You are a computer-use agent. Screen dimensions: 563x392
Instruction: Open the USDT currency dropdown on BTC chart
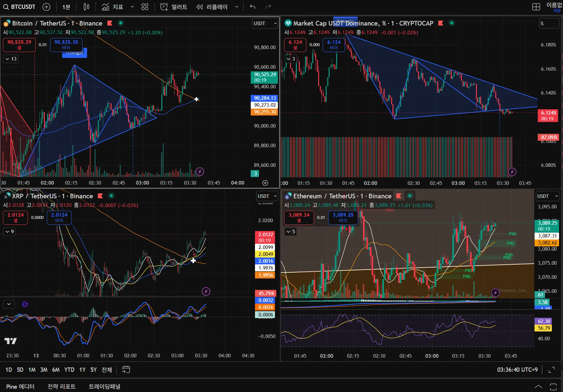[265, 24]
